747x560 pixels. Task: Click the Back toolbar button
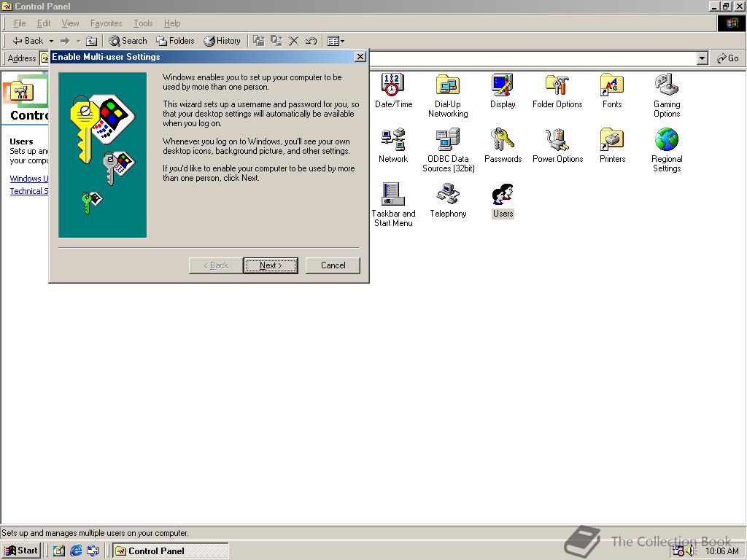tap(28, 41)
